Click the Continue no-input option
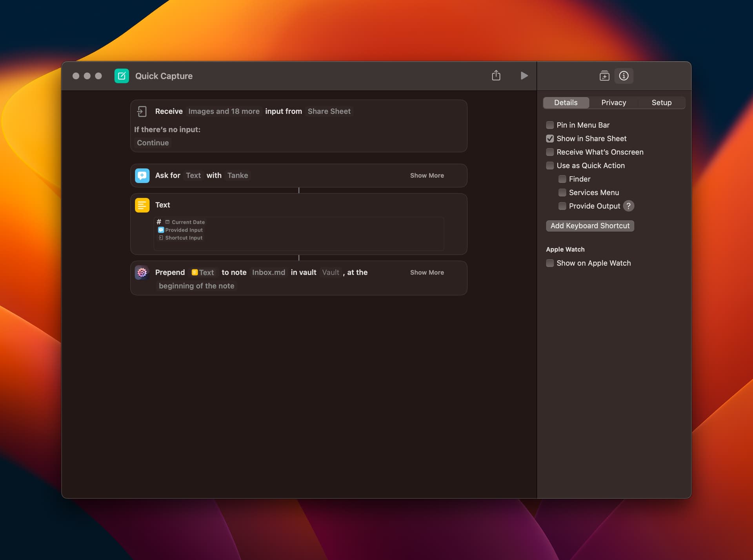The image size is (753, 560). pyautogui.click(x=153, y=143)
